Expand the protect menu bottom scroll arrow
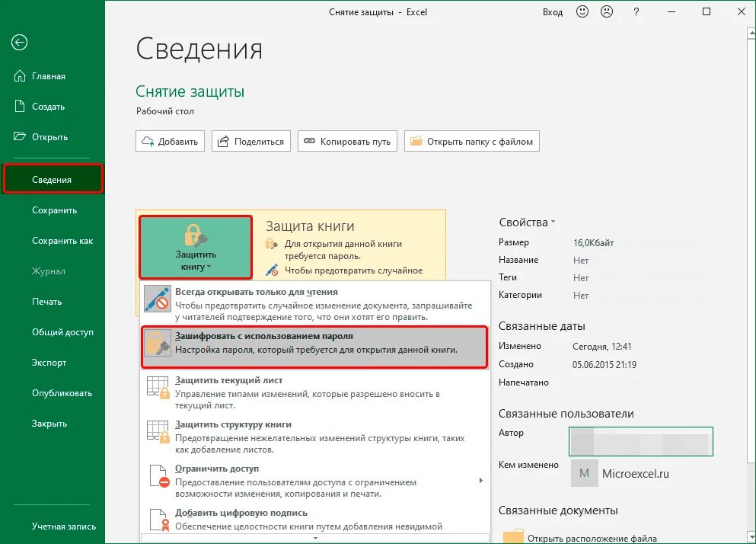756x544 pixels. point(315,538)
